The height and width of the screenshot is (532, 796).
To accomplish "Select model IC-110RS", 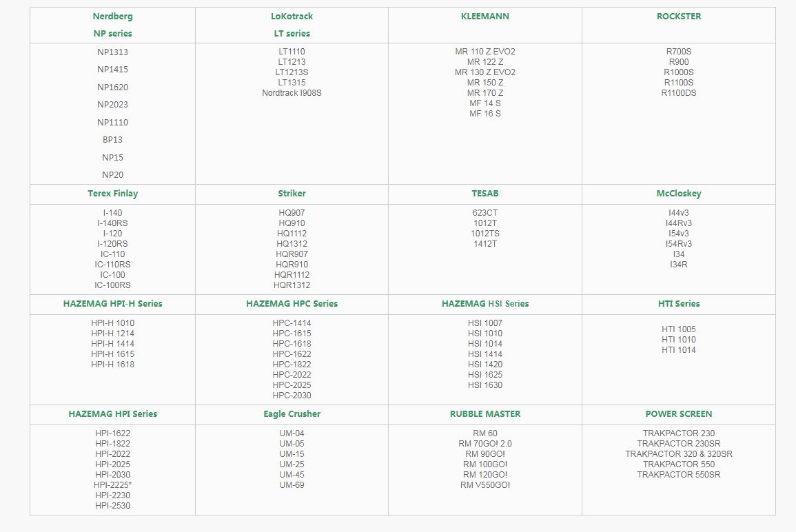I will [x=113, y=265].
